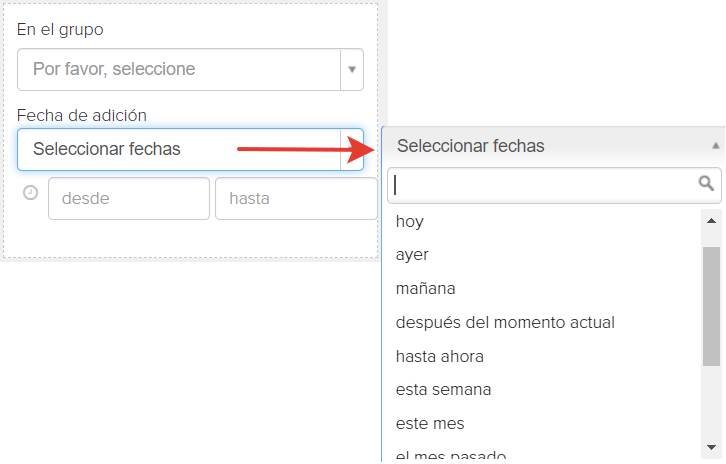Screen dimensions: 726x464
Task: Focus the dropdown search text box
Action: [x=554, y=186]
